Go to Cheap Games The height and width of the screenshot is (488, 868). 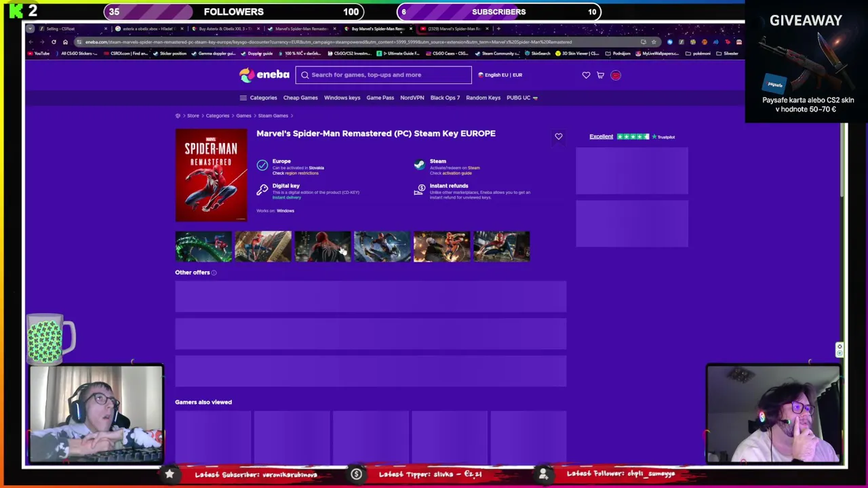pyautogui.click(x=300, y=98)
